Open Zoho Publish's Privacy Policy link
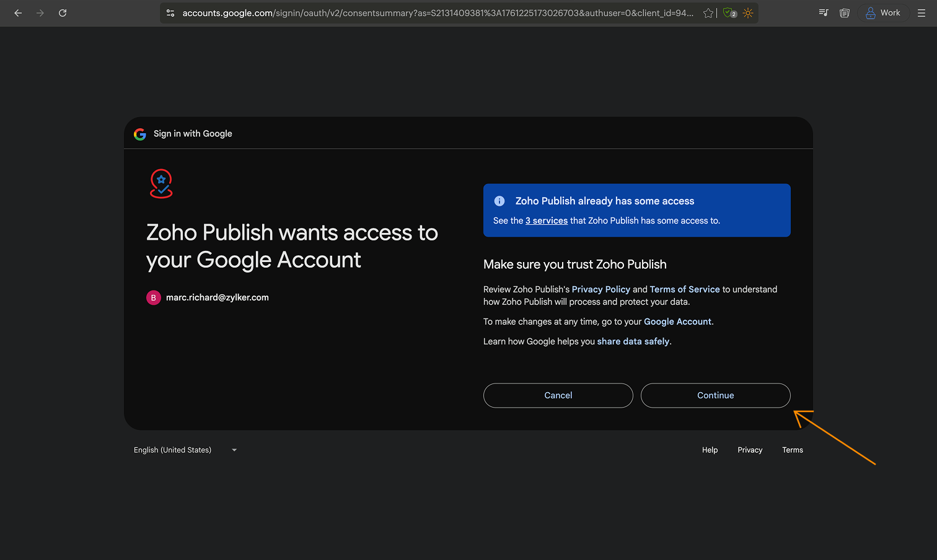 [x=600, y=289]
